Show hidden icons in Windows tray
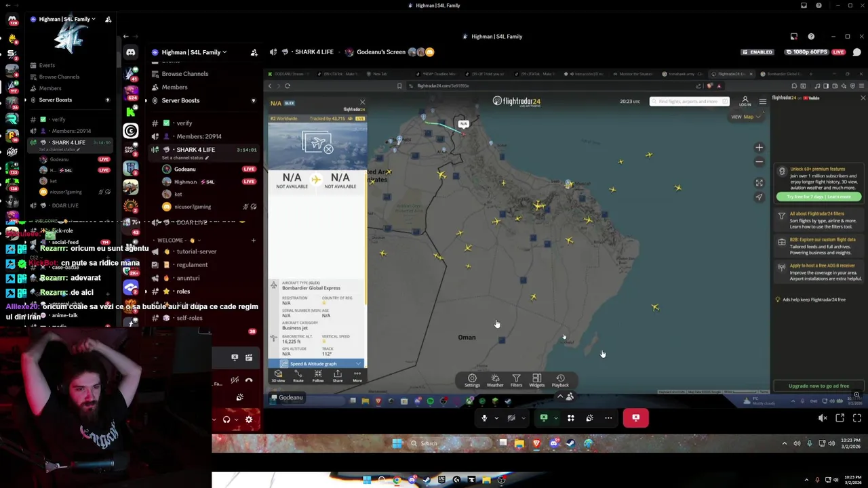 (x=785, y=443)
